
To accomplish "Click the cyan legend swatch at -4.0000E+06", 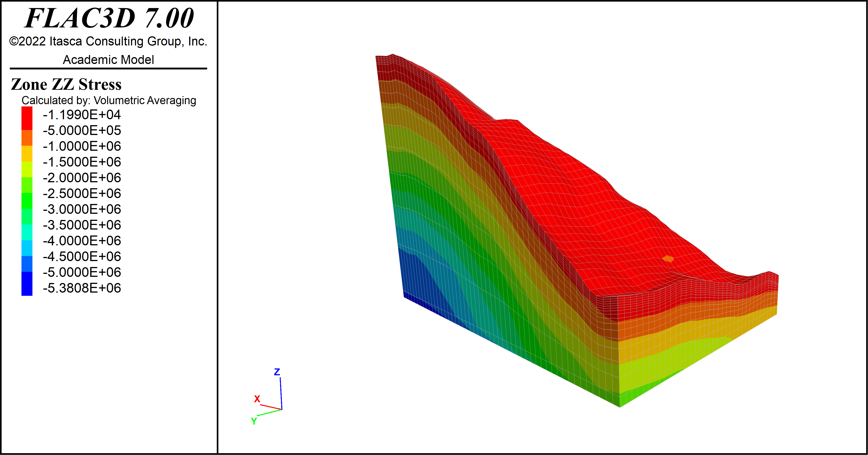I will pos(27,248).
